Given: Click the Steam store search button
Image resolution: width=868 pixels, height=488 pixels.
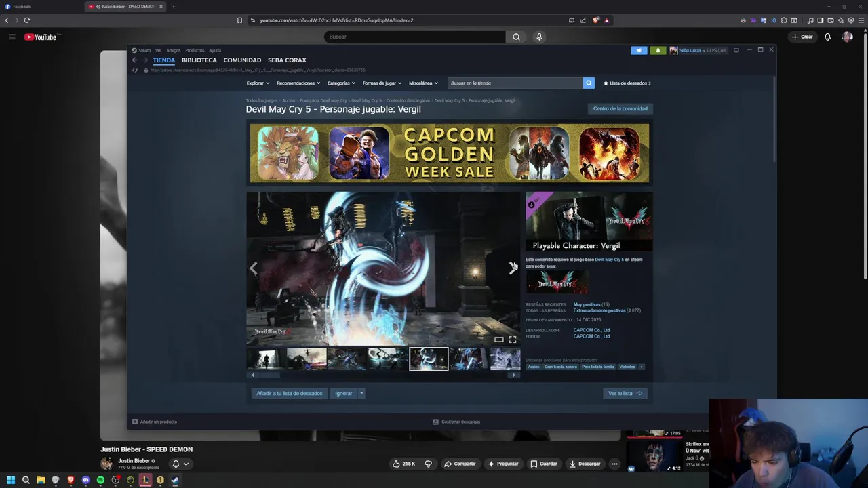Looking at the screenshot, I should point(589,83).
